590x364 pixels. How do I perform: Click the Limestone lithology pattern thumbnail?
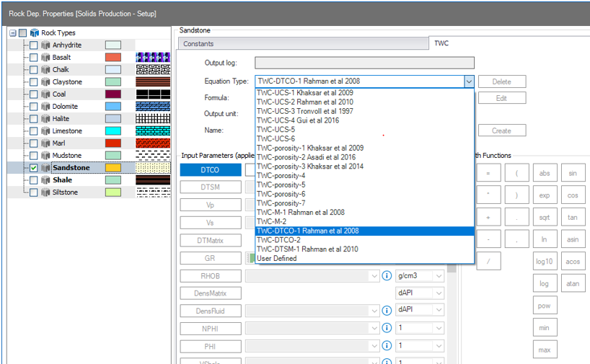click(152, 131)
